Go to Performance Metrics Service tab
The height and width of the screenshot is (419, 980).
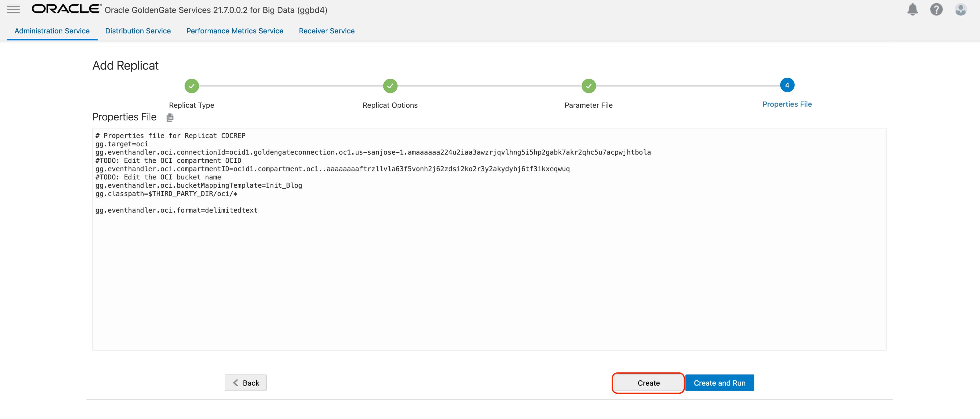235,31
